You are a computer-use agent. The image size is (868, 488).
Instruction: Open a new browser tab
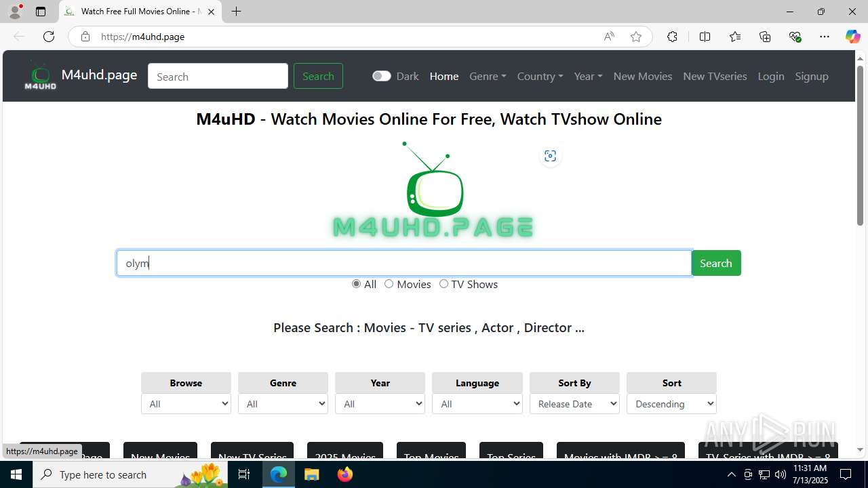pyautogui.click(x=236, y=12)
